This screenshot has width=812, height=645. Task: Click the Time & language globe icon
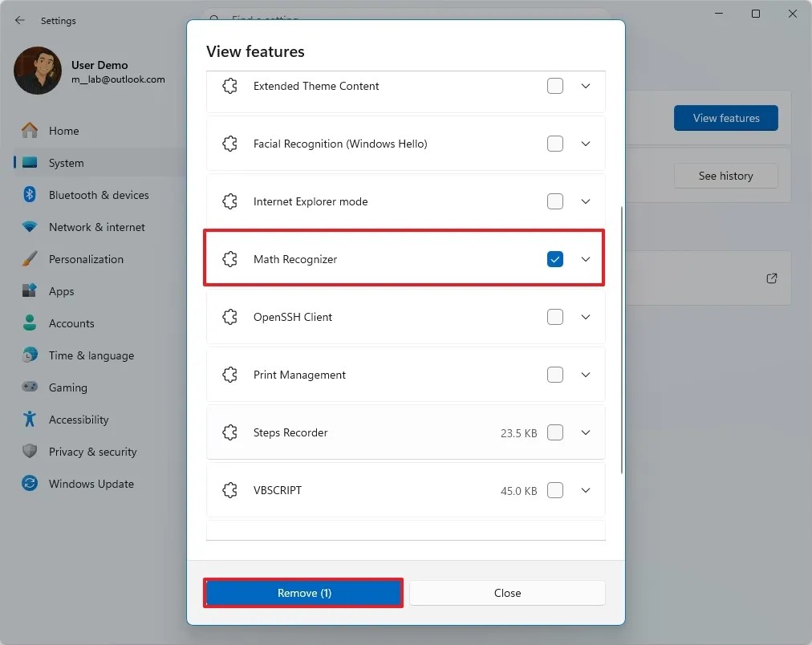(30, 355)
